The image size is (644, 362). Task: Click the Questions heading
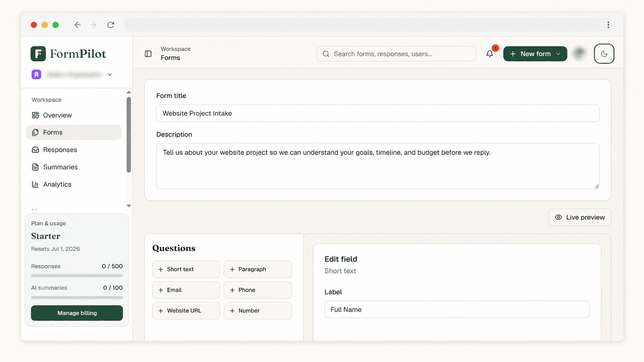point(174,248)
